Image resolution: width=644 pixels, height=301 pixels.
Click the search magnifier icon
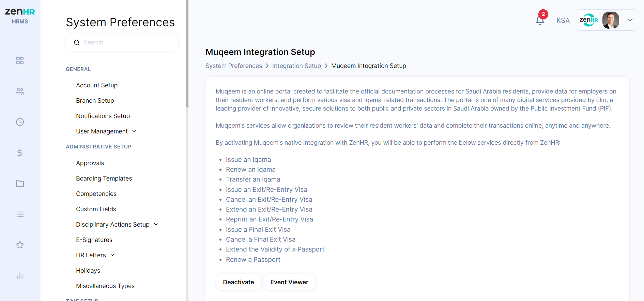coord(77,43)
